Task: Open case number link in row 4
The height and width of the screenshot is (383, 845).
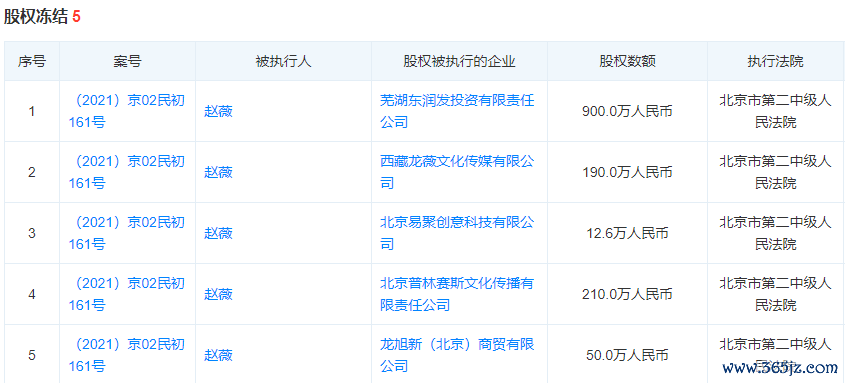Action: tap(127, 294)
